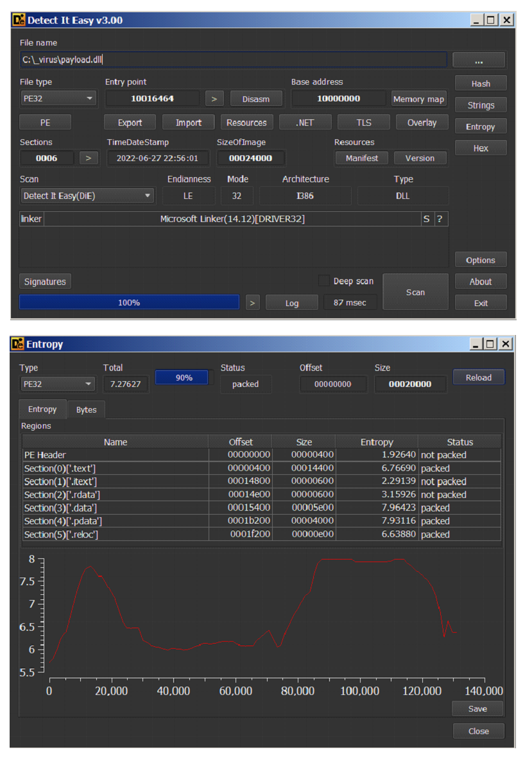Click the '>' arrow beside Sections count
The image size is (532, 763).
pos(89,158)
